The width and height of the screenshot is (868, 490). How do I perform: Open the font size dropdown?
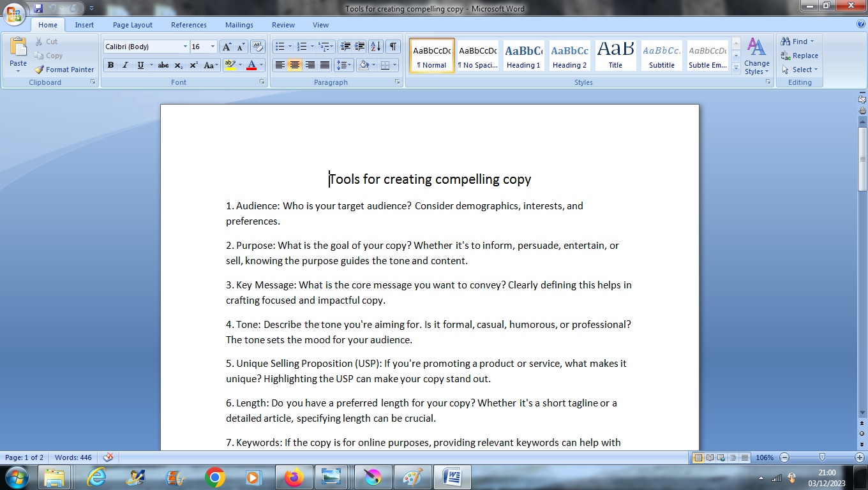point(213,47)
